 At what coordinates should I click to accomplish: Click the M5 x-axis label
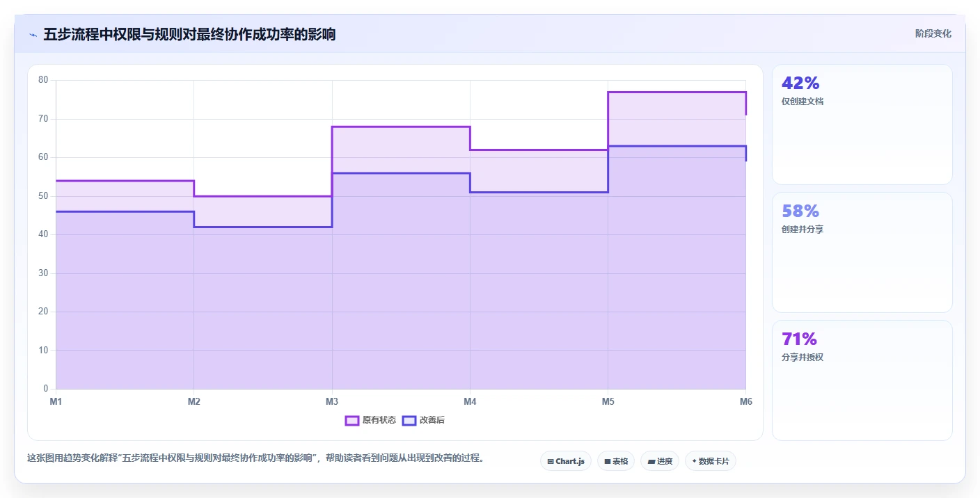coord(608,401)
